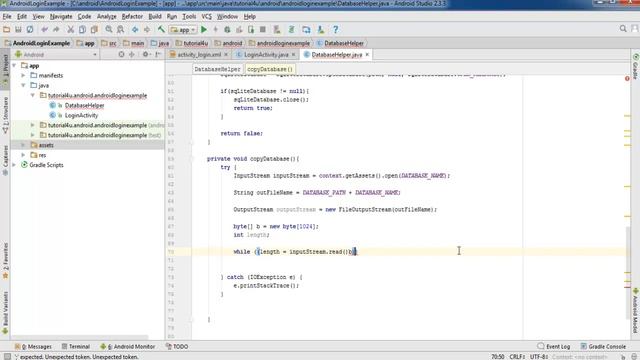Open the File menu
The width and height of the screenshot is (640, 360).
pos(7,17)
